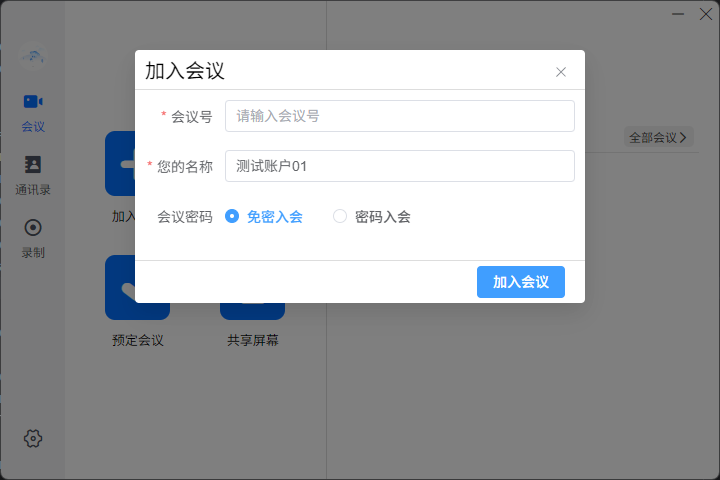Focus the 会议号 meeting number field
Viewport: 720px width, 480px height.
pos(399,116)
